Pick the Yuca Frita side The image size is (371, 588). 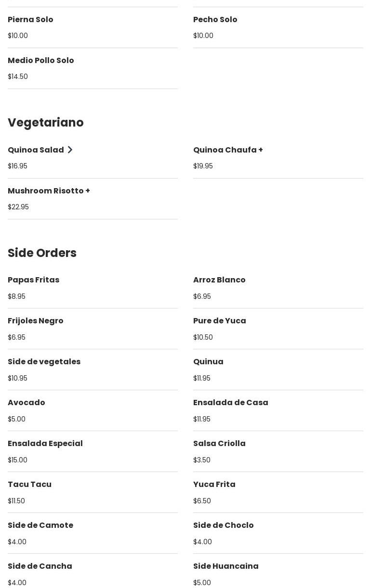click(x=214, y=485)
